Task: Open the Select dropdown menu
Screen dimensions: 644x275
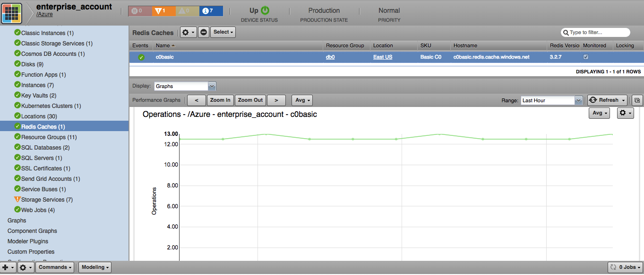Action: [223, 32]
